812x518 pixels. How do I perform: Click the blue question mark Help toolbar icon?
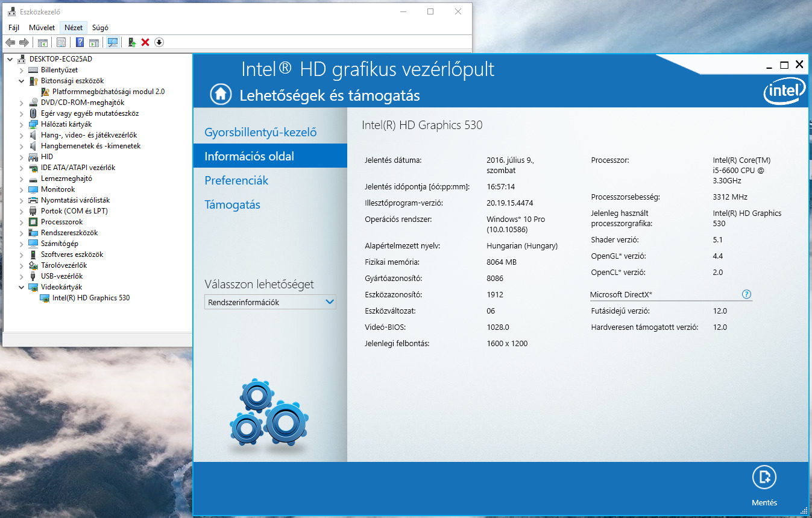pyautogui.click(x=80, y=42)
